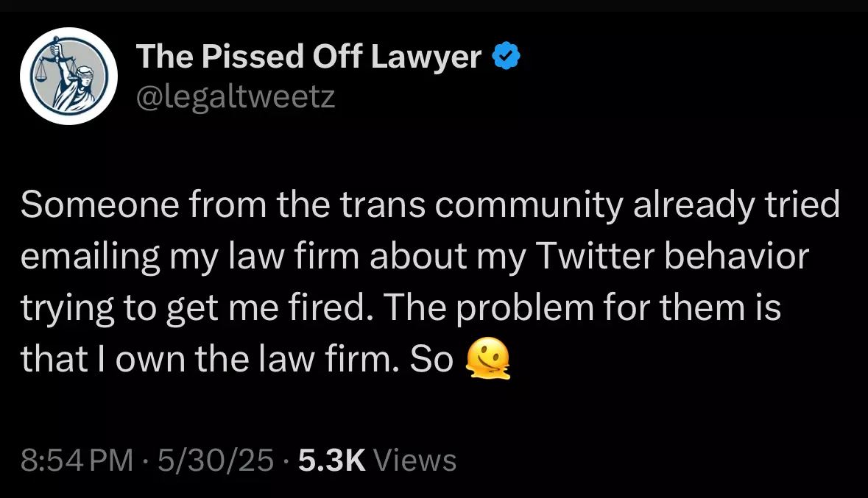This screenshot has height=498, width=868.
Task: Click "The problem for them is" text
Action: [618, 307]
